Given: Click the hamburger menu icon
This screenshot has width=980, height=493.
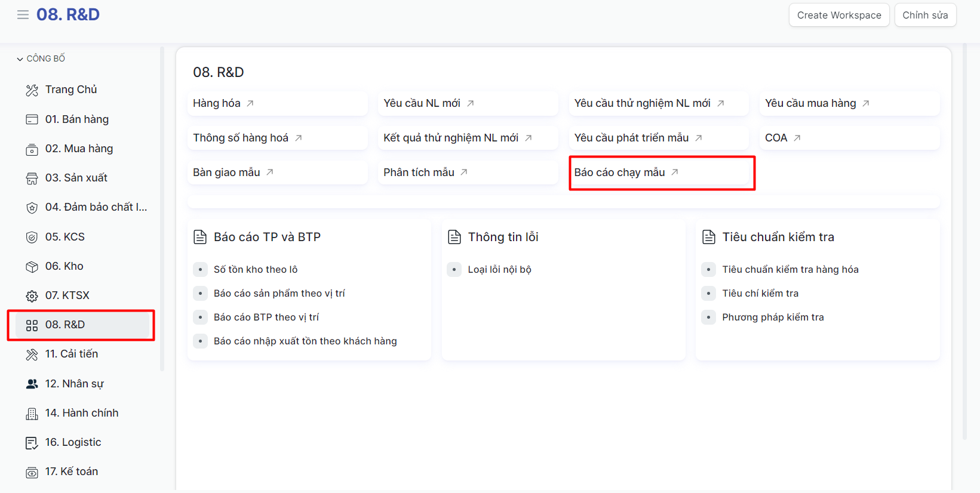Looking at the screenshot, I should [23, 15].
